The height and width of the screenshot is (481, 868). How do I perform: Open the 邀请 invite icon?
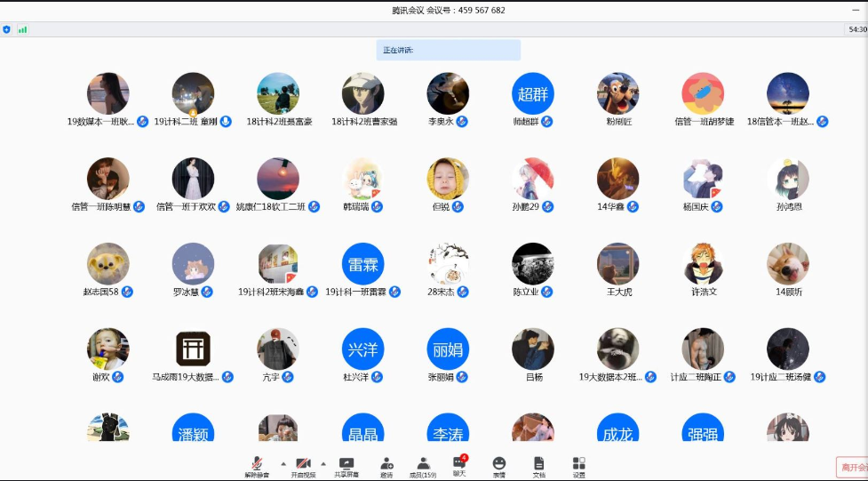click(x=386, y=467)
